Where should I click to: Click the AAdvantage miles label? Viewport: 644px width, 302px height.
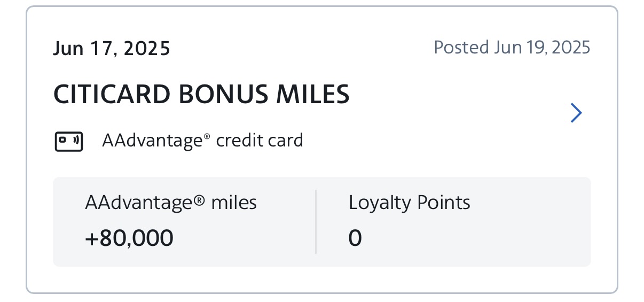click(x=171, y=203)
